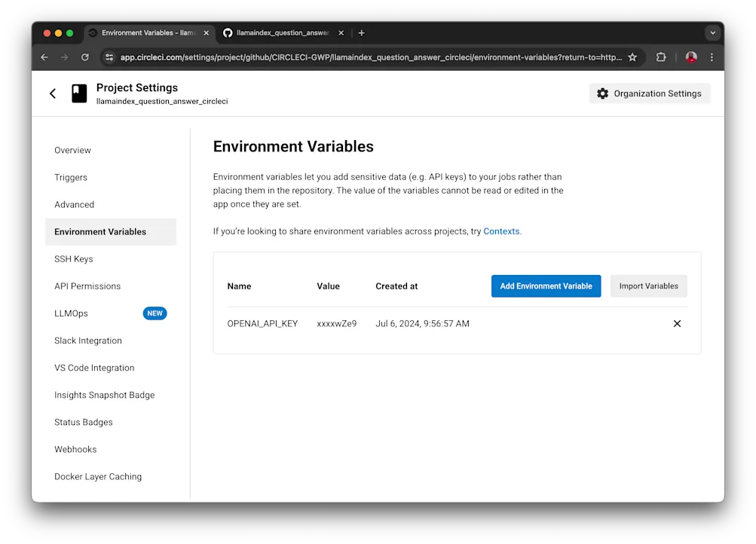Bookmark the page with the star icon
Screen dimensions: 756x544
coord(633,57)
